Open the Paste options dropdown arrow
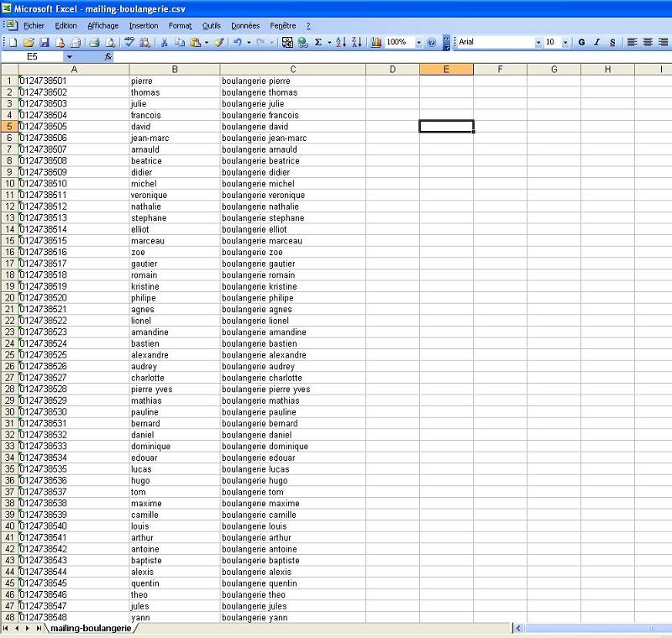This screenshot has width=672, height=638. 207,42
